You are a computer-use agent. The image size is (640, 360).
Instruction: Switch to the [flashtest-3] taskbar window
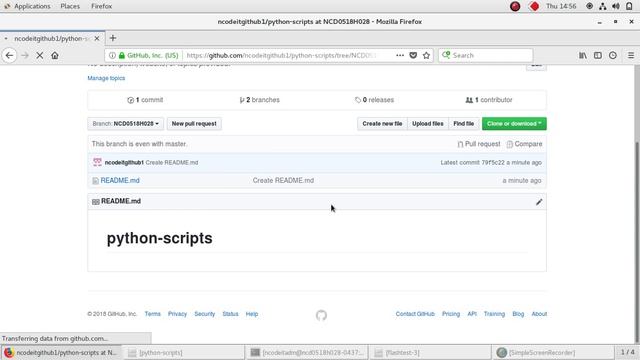pyautogui.click(x=430, y=353)
